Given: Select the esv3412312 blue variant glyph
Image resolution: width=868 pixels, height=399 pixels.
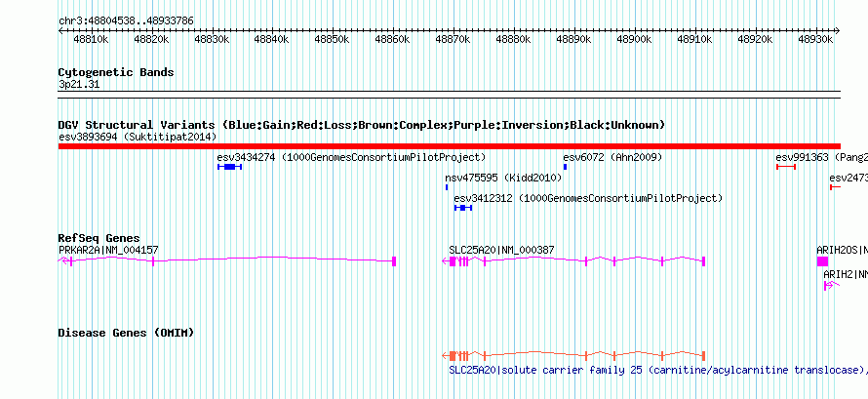Looking at the screenshot, I should 463,208.
